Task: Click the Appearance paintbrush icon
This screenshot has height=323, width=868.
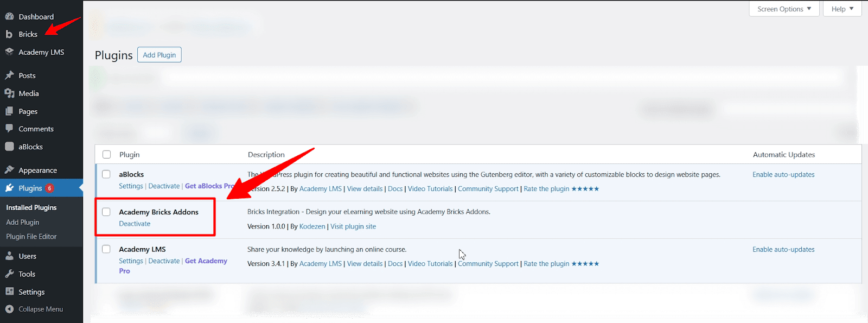Action: coord(9,170)
